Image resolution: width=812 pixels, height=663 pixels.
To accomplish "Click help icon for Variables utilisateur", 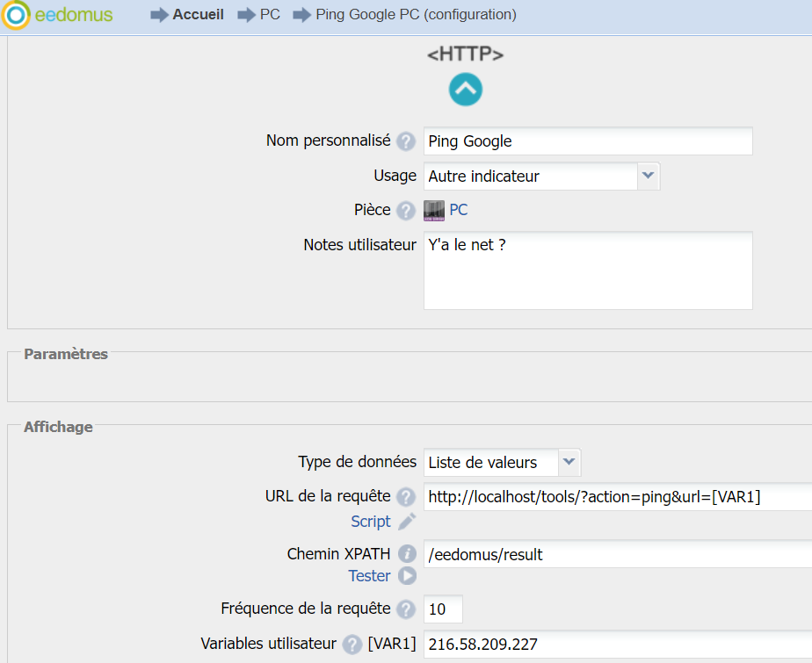I will tap(352, 645).
